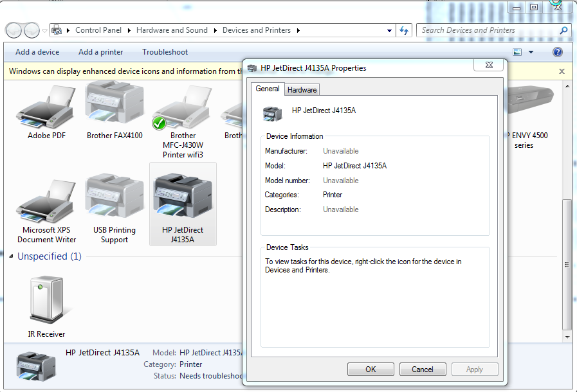Collapse the Unspecified (1) group
This screenshot has height=392, width=577.
[x=11, y=256]
